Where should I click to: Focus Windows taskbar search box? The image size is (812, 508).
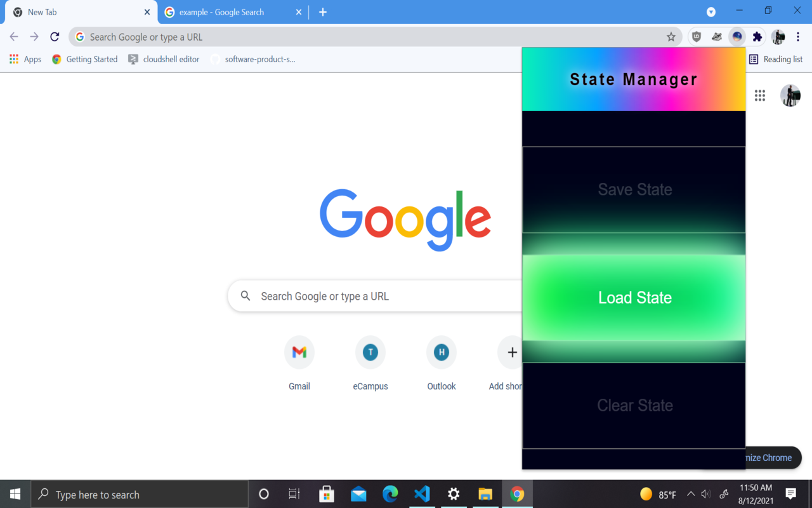140,494
